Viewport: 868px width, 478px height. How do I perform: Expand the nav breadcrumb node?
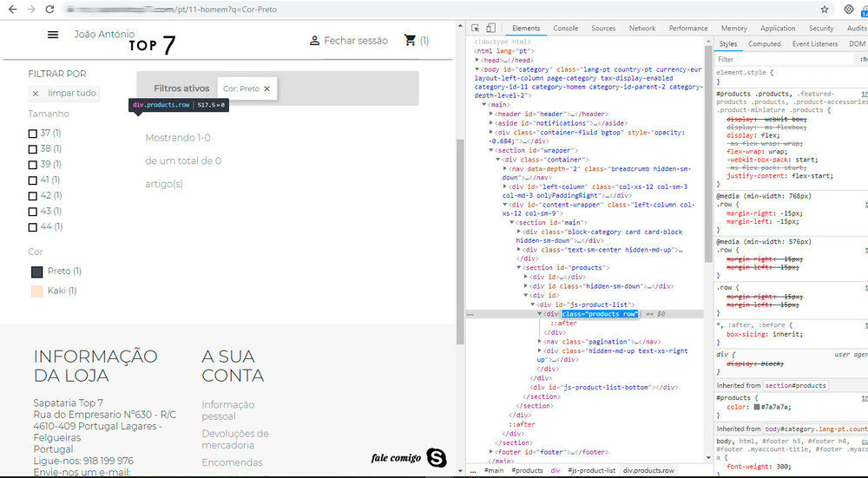pyautogui.click(x=505, y=168)
